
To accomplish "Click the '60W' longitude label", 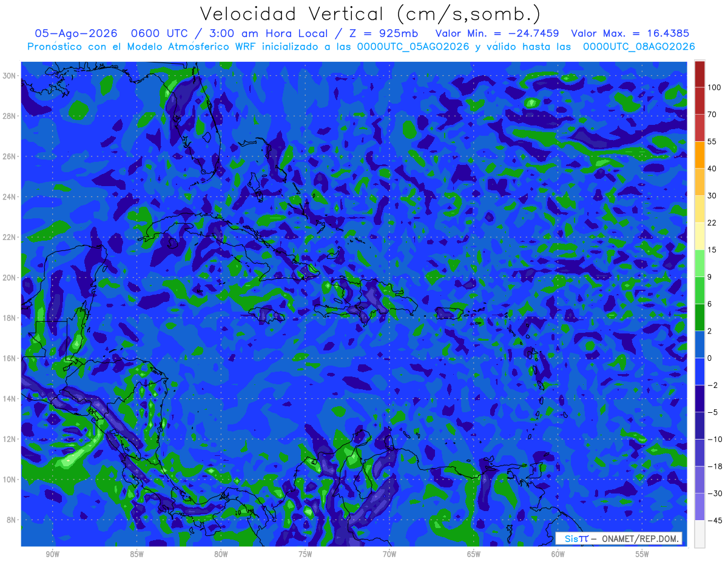I will 558,554.
